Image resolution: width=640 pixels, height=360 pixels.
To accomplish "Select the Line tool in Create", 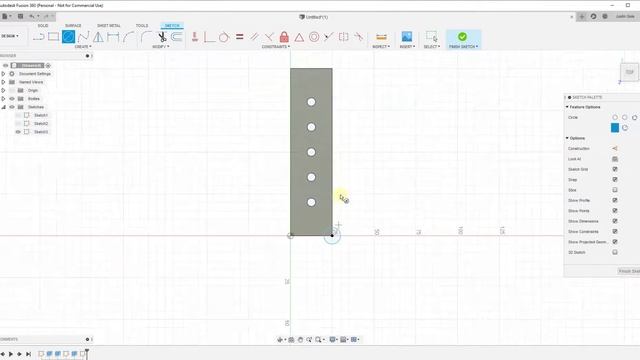I will [x=39, y=37].
